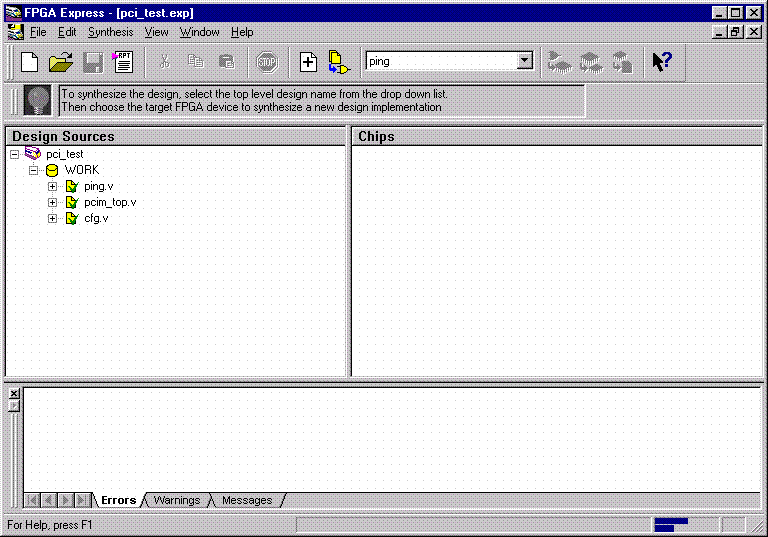Close the output pane with small X
768x537 pixels.
[x=14, y=393]
